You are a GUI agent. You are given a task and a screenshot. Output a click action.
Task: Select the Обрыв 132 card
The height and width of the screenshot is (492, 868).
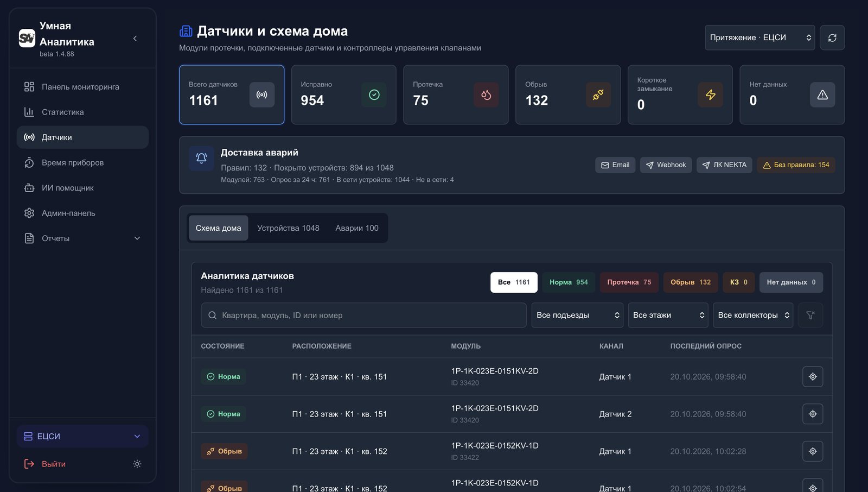click(x=568, y=94)
